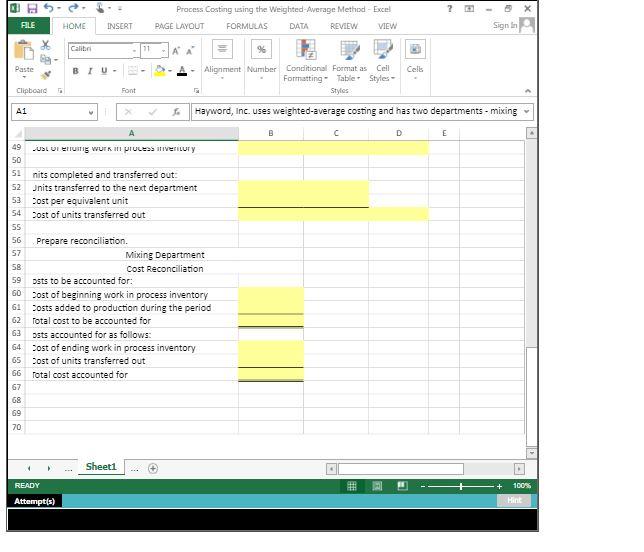Switch to the INSERT tab
The width and height of the screenshot is (644, 552).
coord(120,26)
